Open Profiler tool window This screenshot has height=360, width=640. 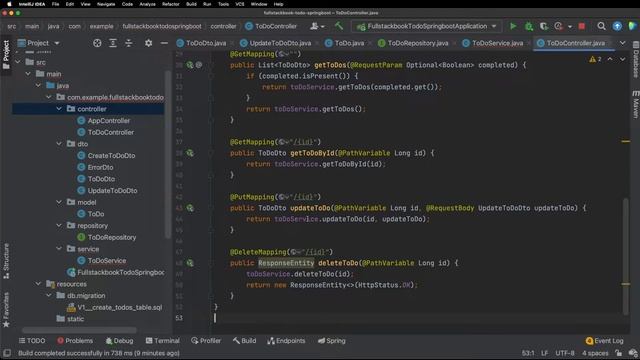(x=206, y=341)
